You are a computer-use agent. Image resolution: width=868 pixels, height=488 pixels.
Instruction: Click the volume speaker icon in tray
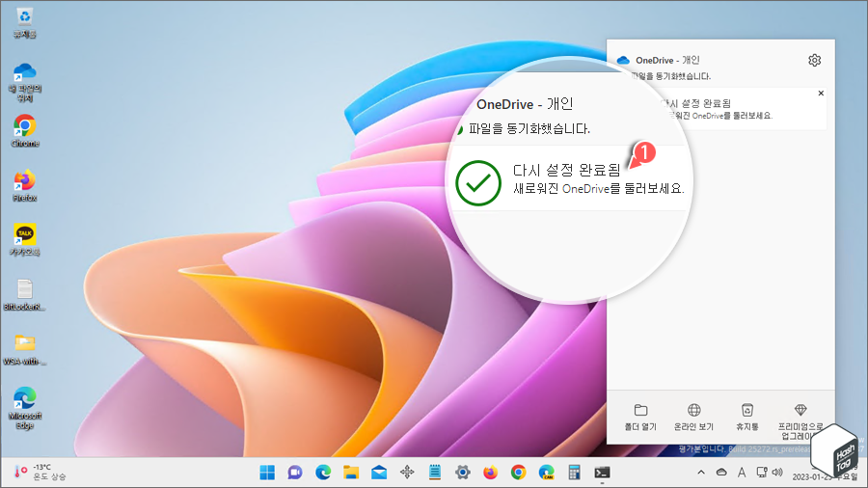click(777, 473)
